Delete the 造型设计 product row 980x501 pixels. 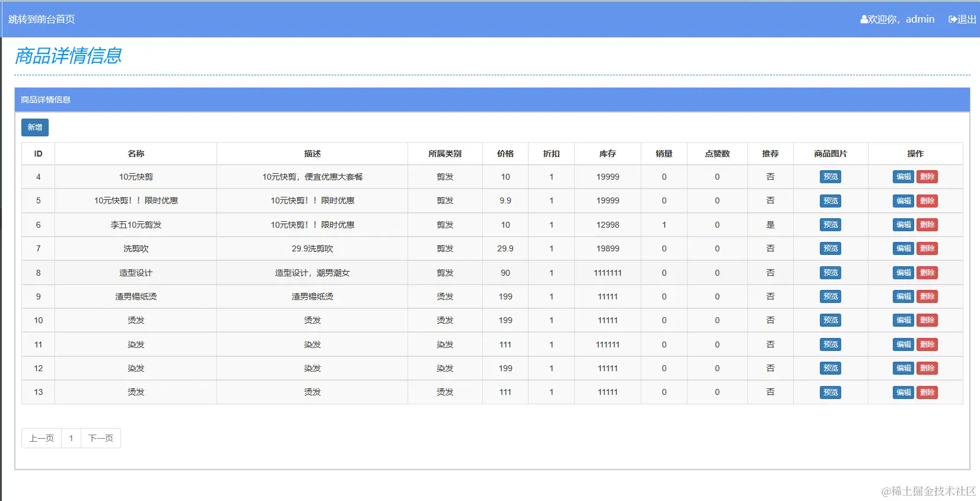(x=927, y=273)
